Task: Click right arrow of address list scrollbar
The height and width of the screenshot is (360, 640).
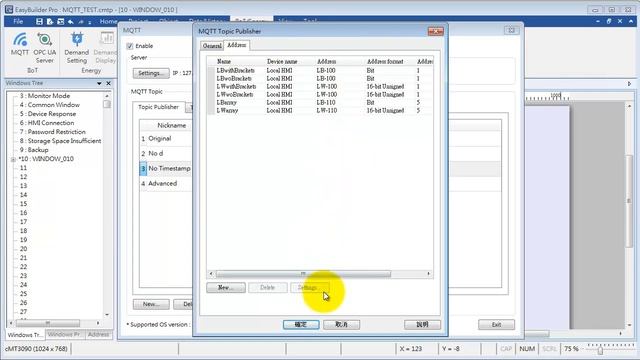Action: [429, 274]
